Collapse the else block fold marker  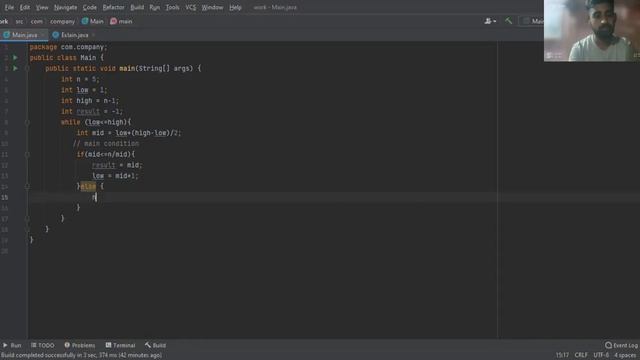coord(27,187)
